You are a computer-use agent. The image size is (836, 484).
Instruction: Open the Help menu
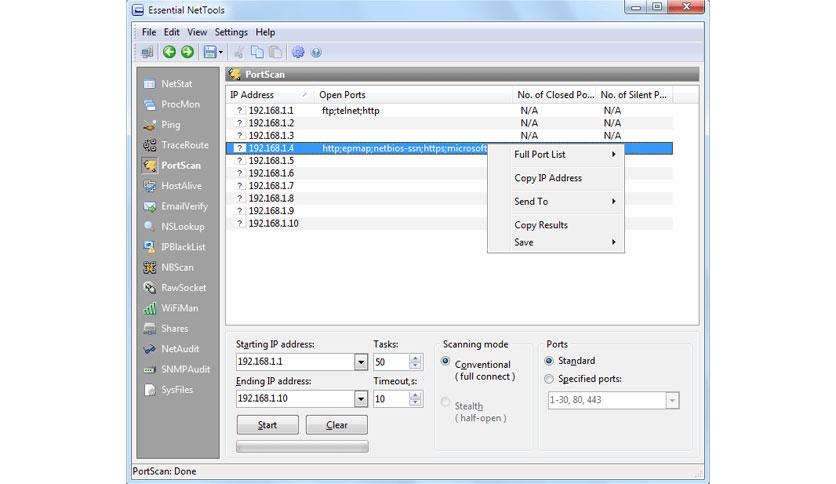pos(265,33)
